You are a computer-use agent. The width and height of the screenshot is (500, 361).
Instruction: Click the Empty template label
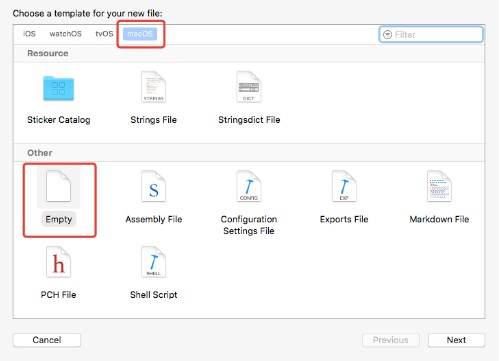59,219
